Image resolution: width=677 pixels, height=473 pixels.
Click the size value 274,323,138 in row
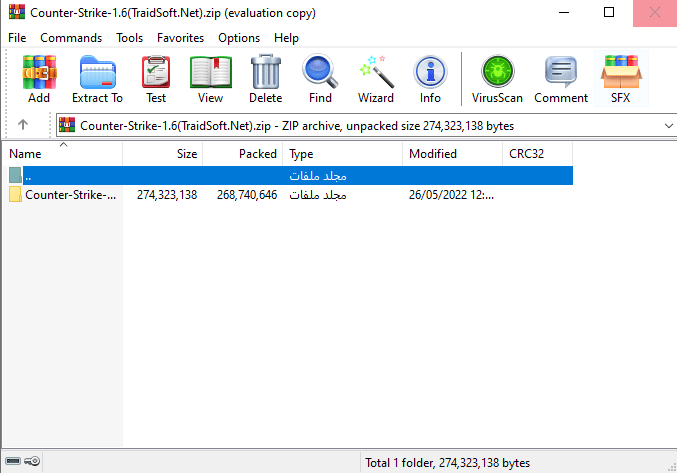[x=167, y=195]
